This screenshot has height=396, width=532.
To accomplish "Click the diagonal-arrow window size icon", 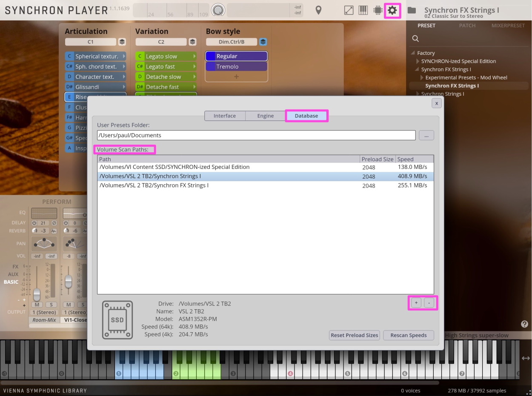I will click(349, 11).
